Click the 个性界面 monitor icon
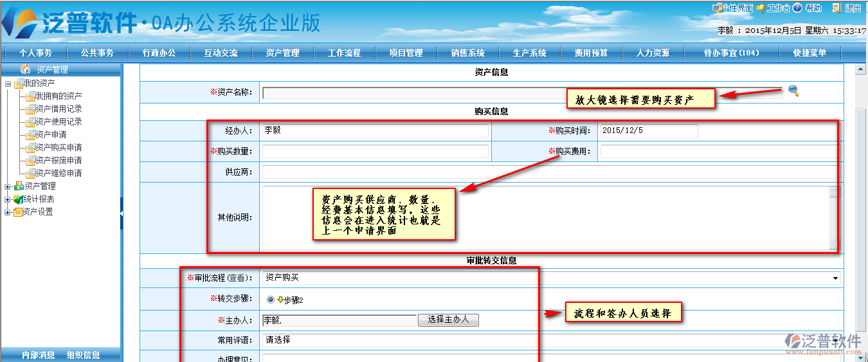868x362 pixels. [717, 8]
